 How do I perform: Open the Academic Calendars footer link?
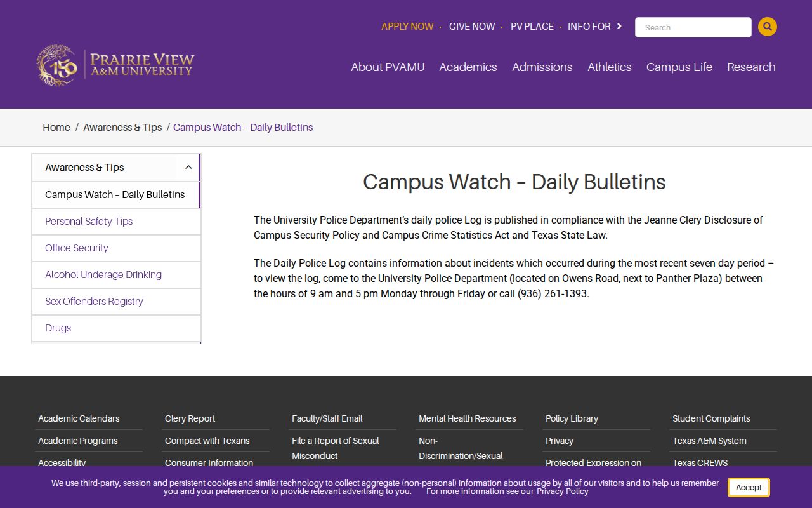(79, 418)
